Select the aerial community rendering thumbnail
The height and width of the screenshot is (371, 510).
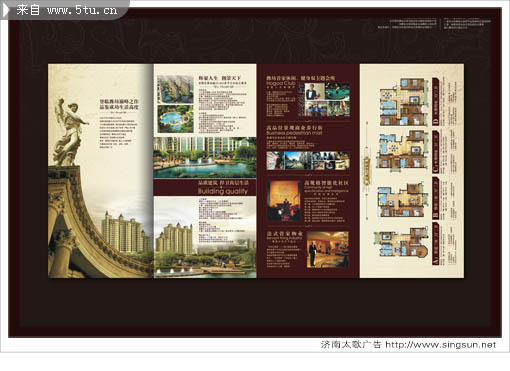(x=175, y=89)
